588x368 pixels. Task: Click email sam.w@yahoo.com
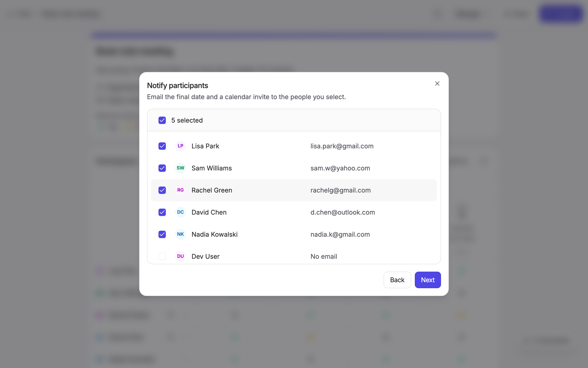[x=340, y=168]
